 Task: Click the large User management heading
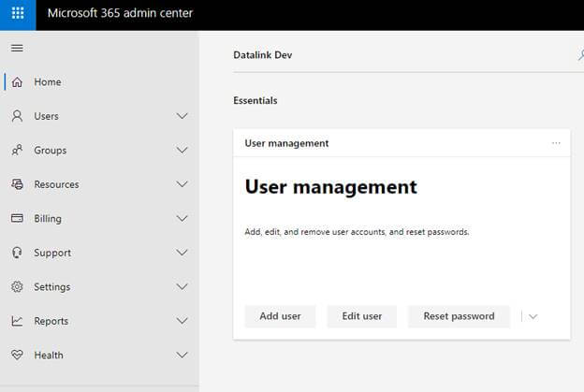pos(330,187)
